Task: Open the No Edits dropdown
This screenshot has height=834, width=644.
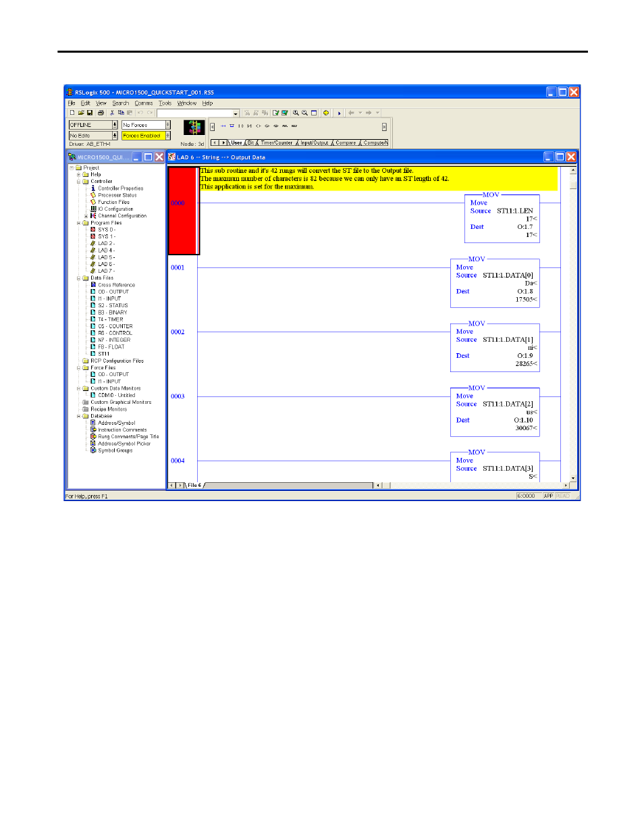Action: coord(115,136)
